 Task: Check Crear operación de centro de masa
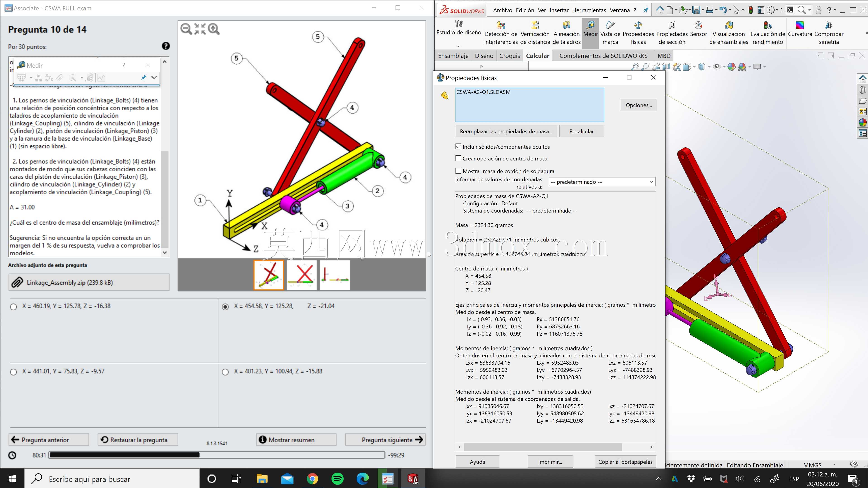(458, 158)
